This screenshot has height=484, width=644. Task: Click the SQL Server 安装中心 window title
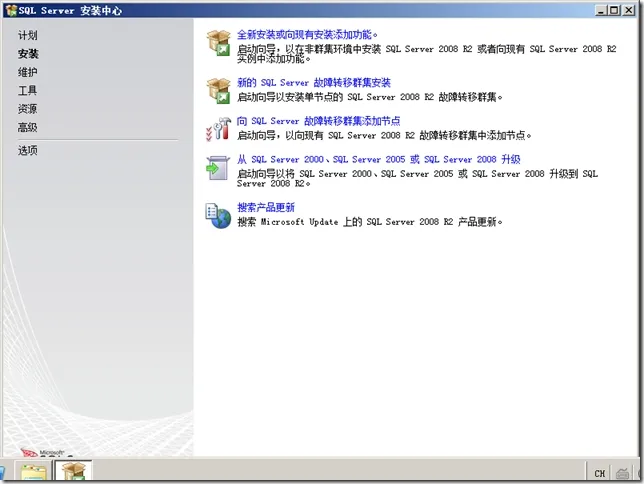70,11
